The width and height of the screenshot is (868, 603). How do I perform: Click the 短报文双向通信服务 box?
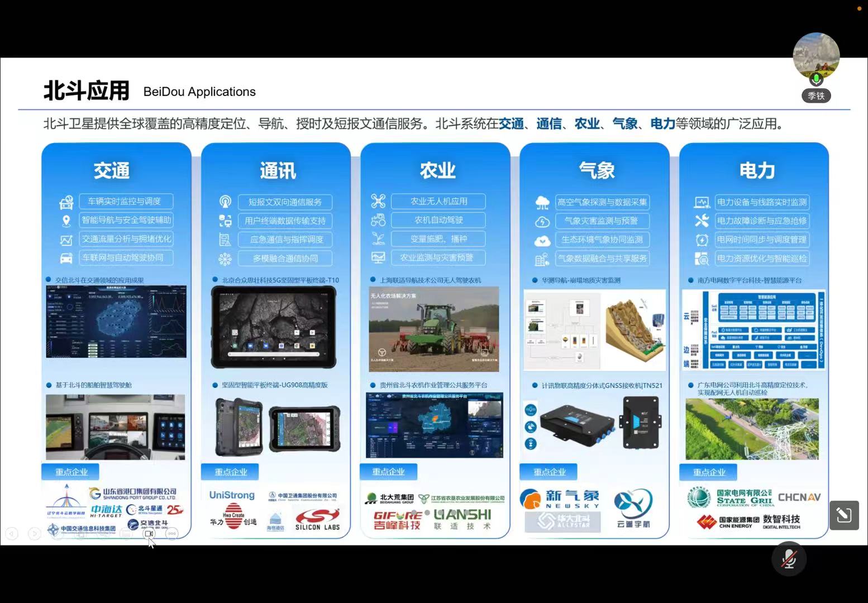285,202
